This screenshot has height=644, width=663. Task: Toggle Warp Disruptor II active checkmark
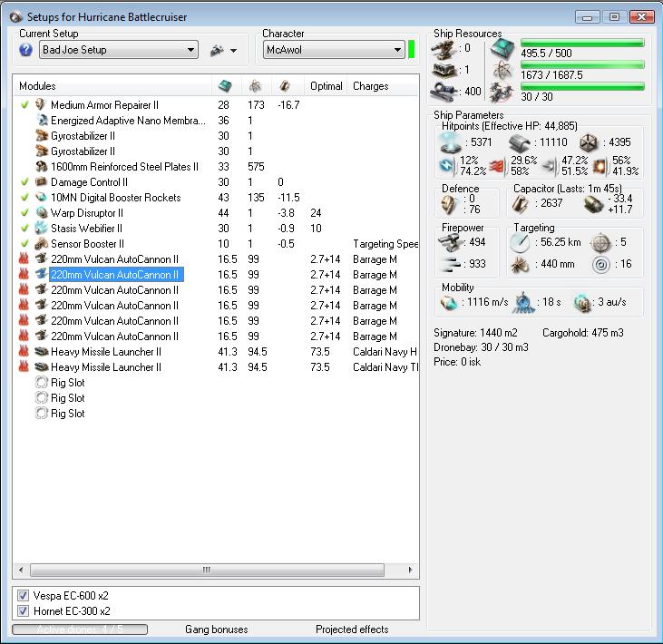[x=24, y=212]
